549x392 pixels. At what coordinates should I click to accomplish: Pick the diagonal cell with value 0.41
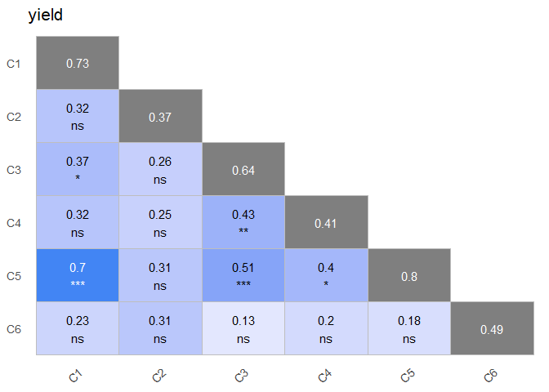(326, 222)
